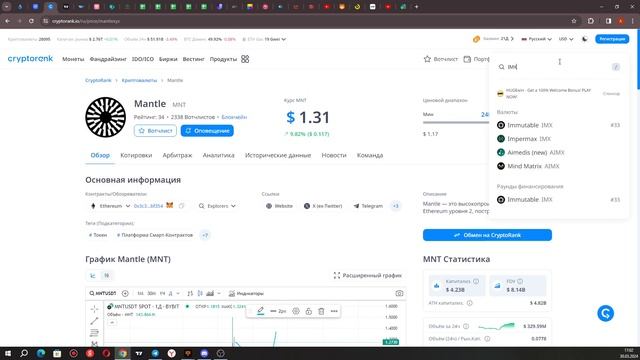
Task: Click the Mantle coin logo
Action: [105, 117]
